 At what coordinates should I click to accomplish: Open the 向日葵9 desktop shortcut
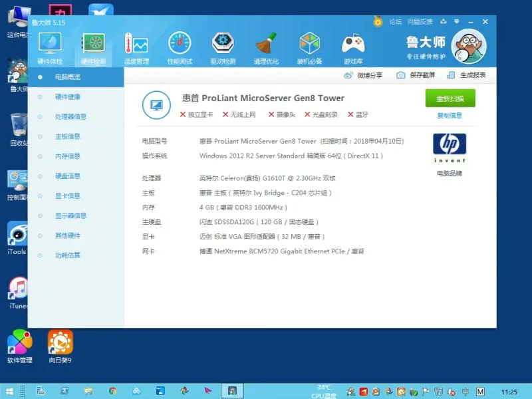click(x=60, y=346)
